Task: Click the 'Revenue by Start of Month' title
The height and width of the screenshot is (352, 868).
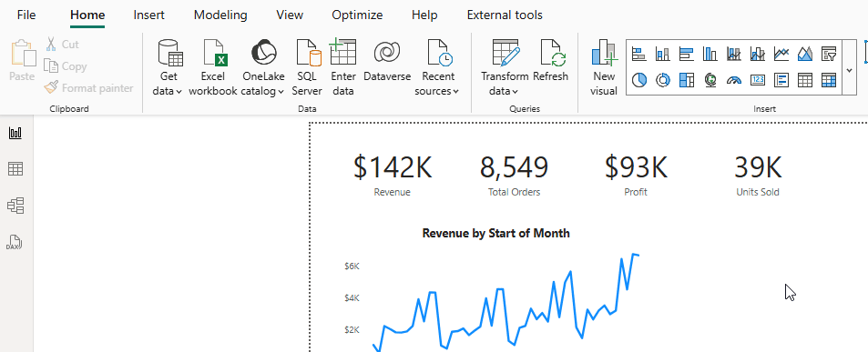Action: 495,233
